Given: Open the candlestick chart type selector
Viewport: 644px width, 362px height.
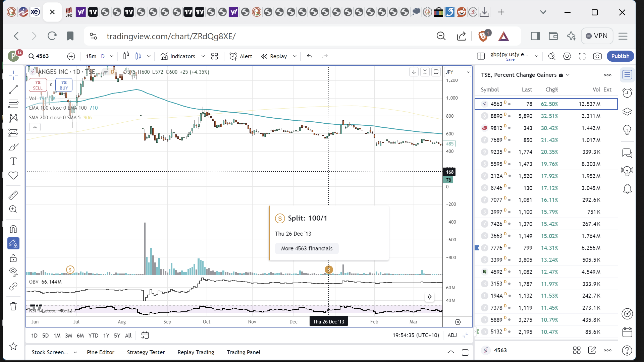Looking at the screenshot, I should pos(126,56).
